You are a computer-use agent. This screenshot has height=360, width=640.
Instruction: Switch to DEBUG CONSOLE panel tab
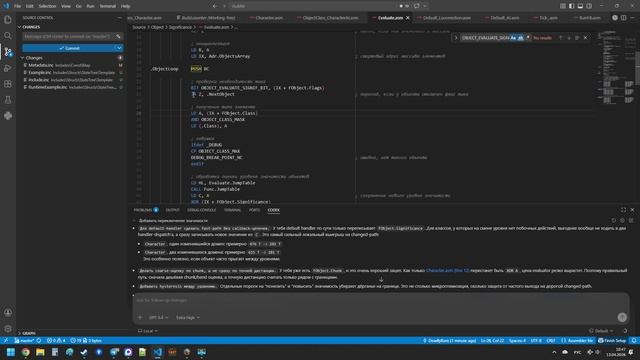201,210
